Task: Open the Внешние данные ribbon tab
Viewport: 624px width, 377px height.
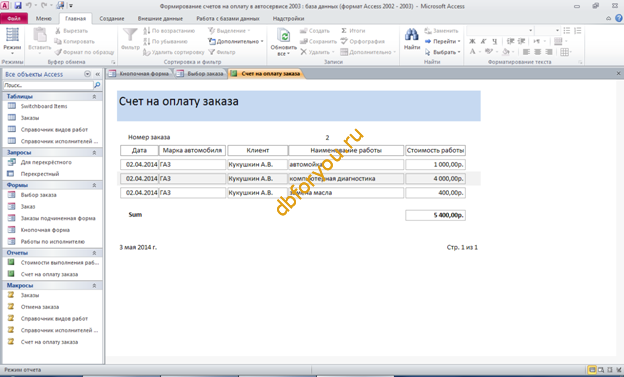Action: pyautogui.click(x=160, y=18)
